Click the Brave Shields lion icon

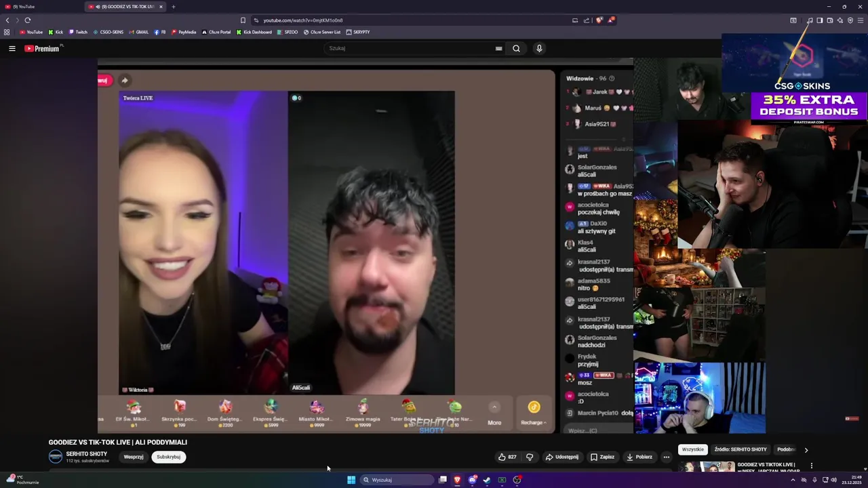599,20
